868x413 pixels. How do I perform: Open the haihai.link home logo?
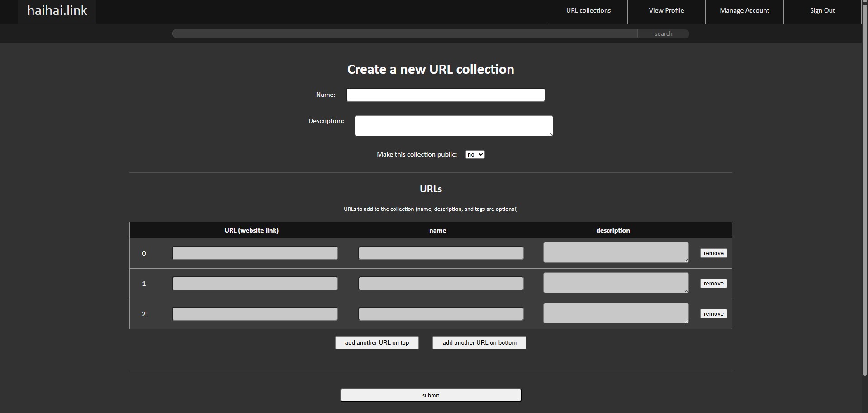57,11
